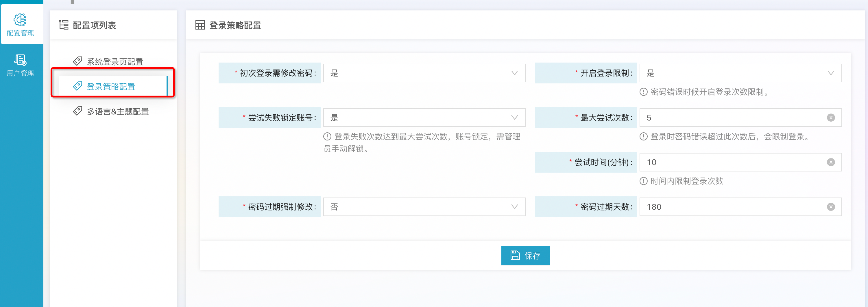Viewport: 868px width, 307px height.
Task: Clear the 尝试时间(分钟) field value
Action: pyautogui.click(x=831, y=162)
